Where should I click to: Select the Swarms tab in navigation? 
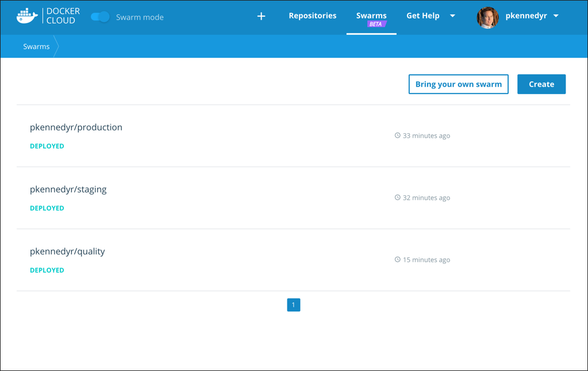(x=371, y=16)
